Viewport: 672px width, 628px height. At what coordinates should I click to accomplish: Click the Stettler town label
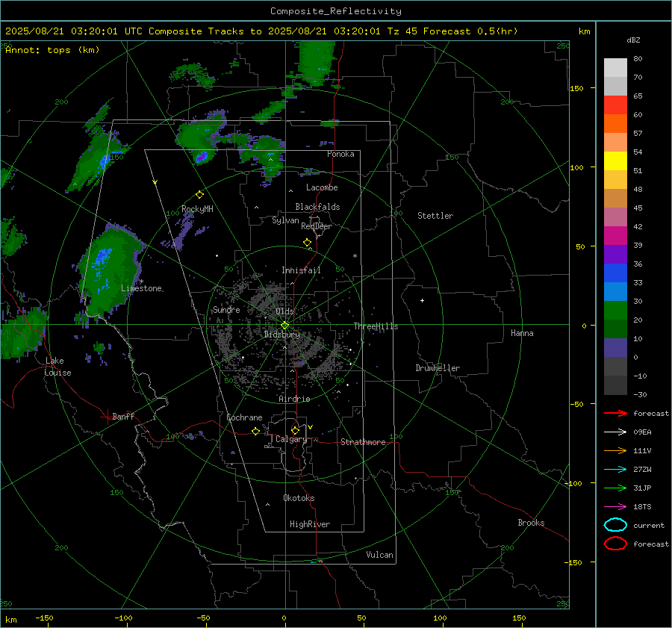pos(435,216)
